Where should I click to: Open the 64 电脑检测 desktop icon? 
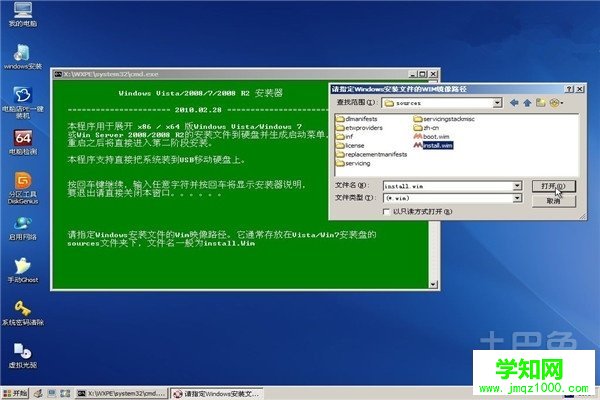point(23,142)
